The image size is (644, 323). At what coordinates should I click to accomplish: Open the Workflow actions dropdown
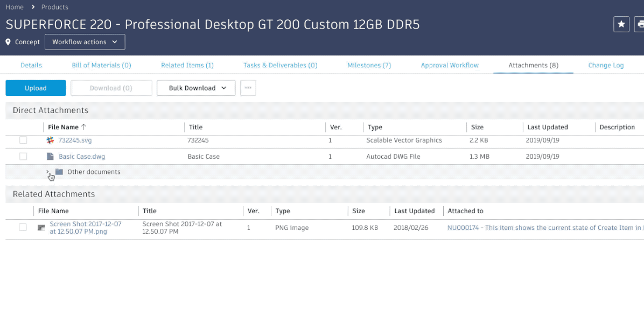[x=85, y=42]
